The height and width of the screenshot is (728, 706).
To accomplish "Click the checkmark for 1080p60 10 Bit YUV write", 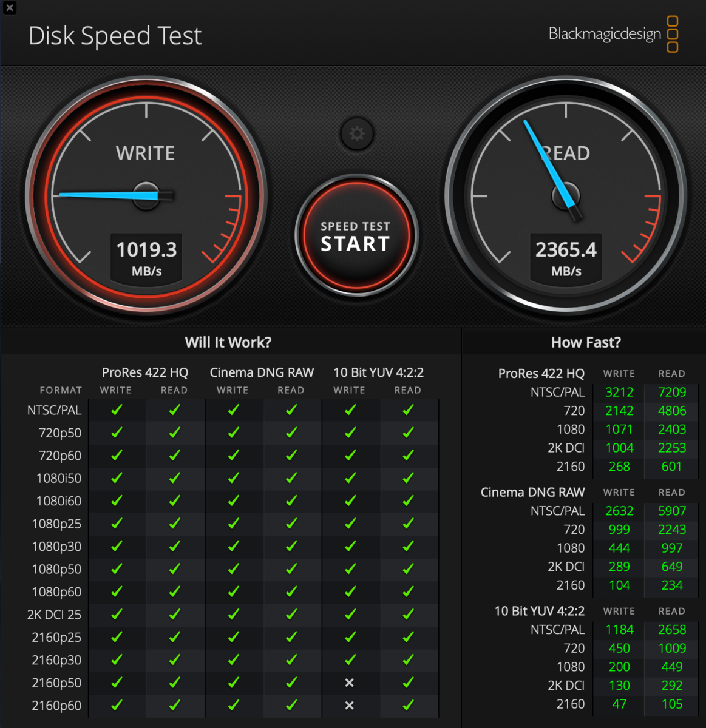I will pos(350,591).
